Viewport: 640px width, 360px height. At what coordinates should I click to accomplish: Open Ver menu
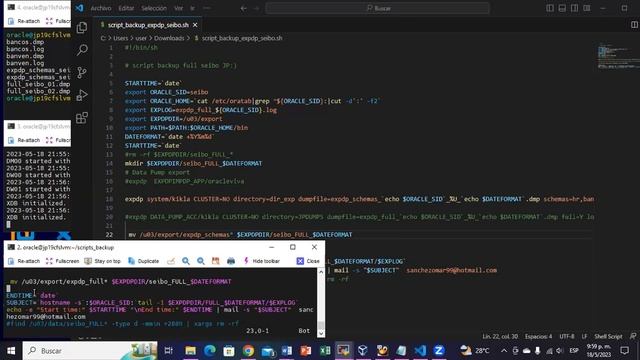coord(178,8)
